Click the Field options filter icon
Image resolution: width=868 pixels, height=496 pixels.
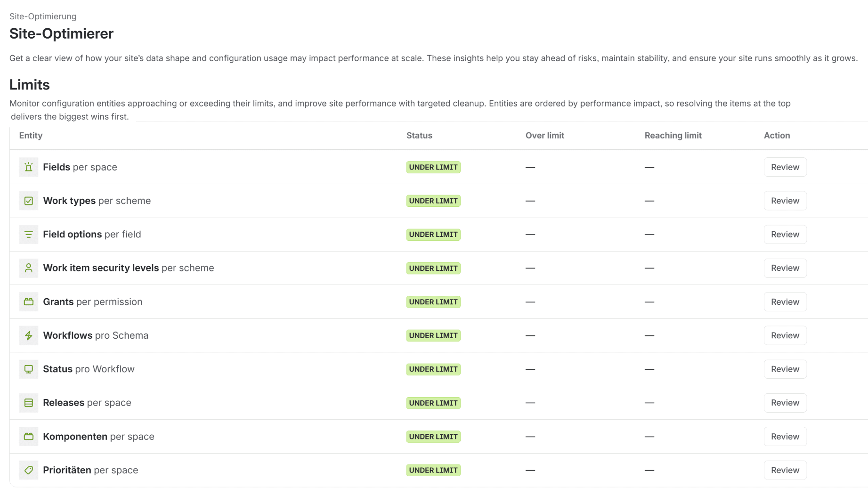tap(29, 235)
